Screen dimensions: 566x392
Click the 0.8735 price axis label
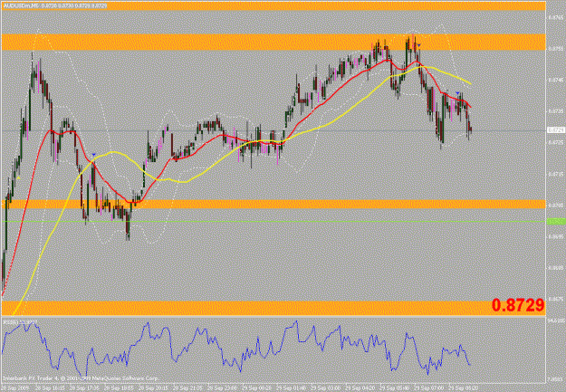point(556,111)
